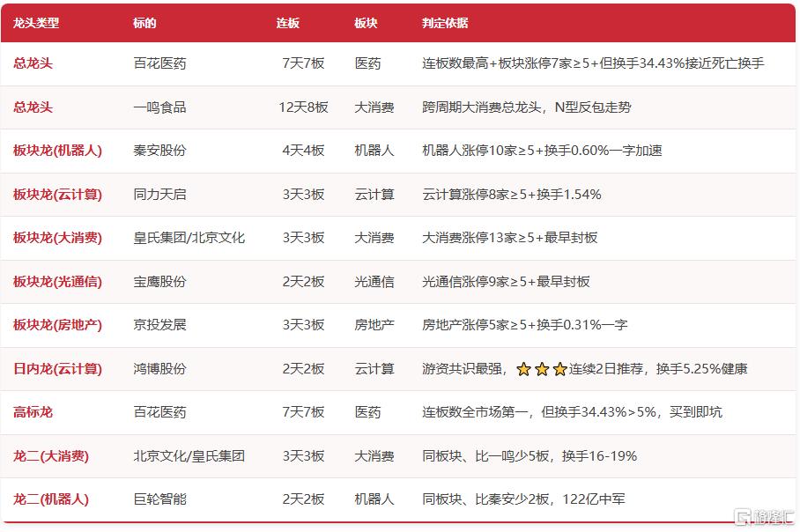
Task: Select 板块龙(云计算) row label
Action: point(57,195)
